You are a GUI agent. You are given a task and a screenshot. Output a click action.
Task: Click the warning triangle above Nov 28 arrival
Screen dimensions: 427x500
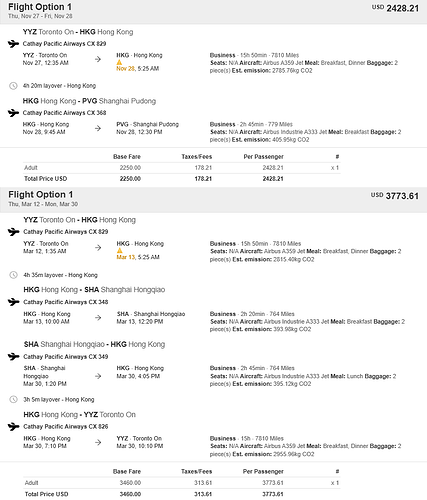pos(119,62)
